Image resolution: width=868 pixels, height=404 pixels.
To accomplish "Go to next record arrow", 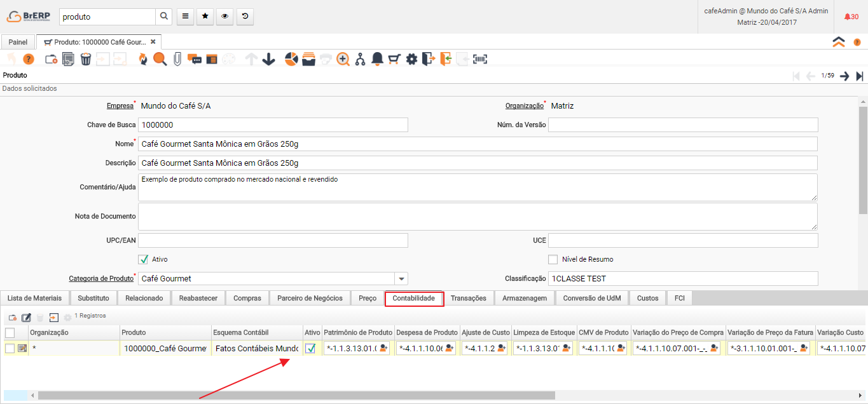I will (844, 76).
